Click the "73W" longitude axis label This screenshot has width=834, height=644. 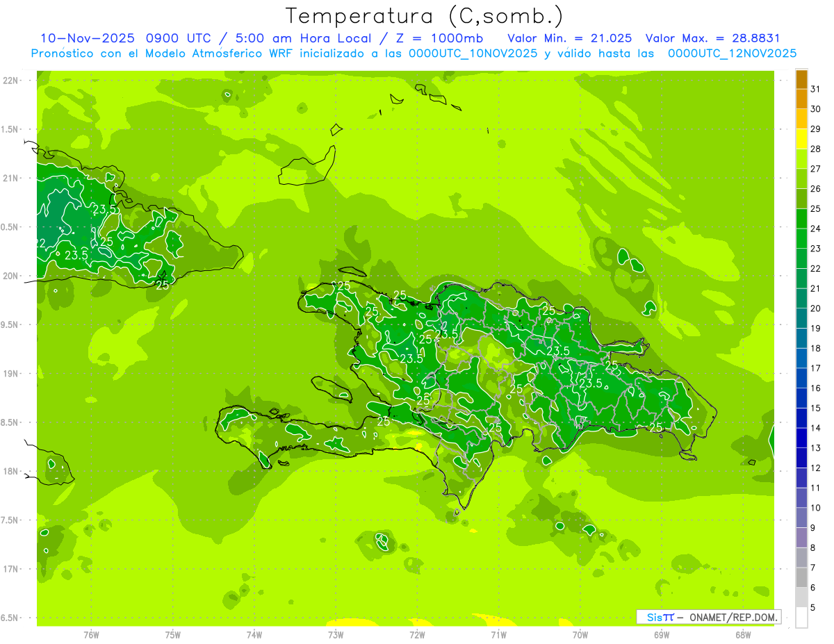336,634
